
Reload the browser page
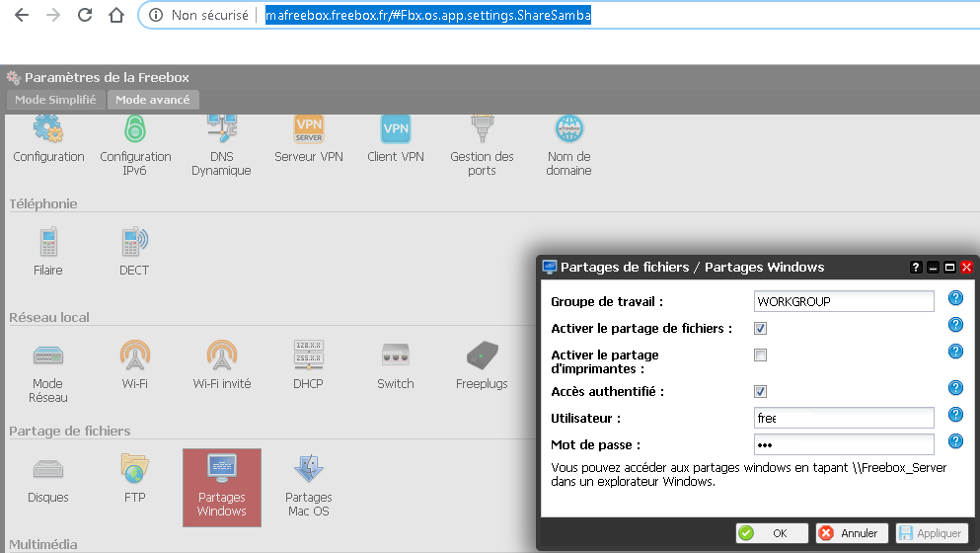click(84, 15)
